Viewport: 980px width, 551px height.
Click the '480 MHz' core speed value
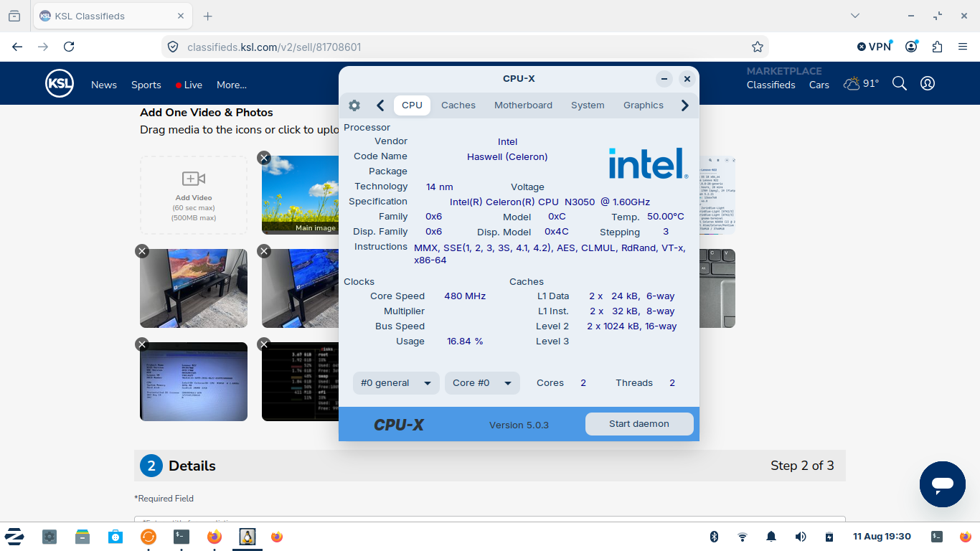point(465,296)
